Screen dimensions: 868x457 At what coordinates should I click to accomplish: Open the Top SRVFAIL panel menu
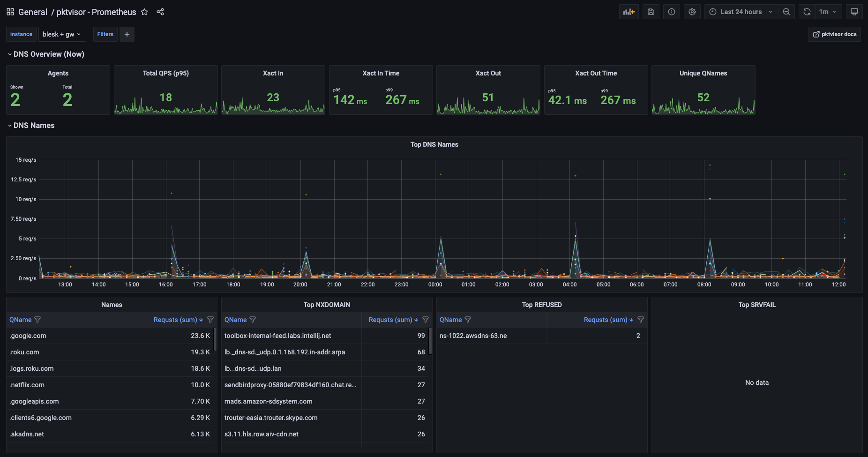tap(757, 305)
